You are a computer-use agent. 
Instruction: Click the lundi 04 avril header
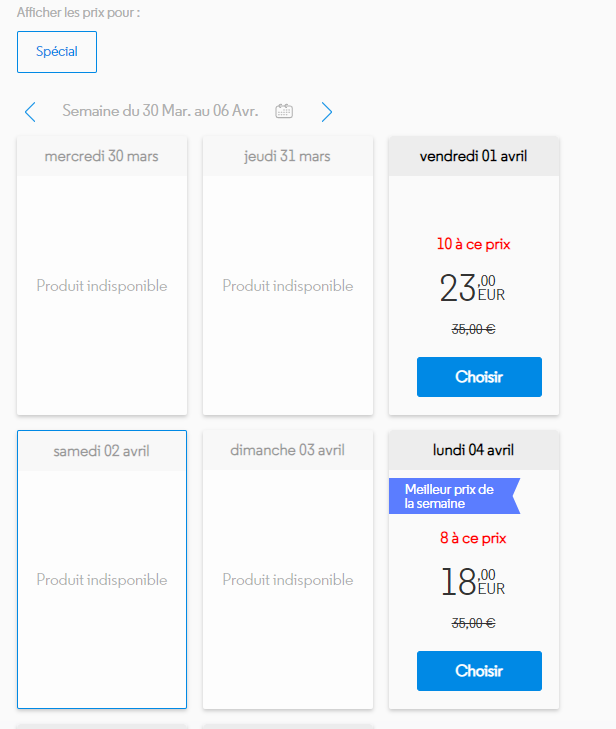[474, 450]
